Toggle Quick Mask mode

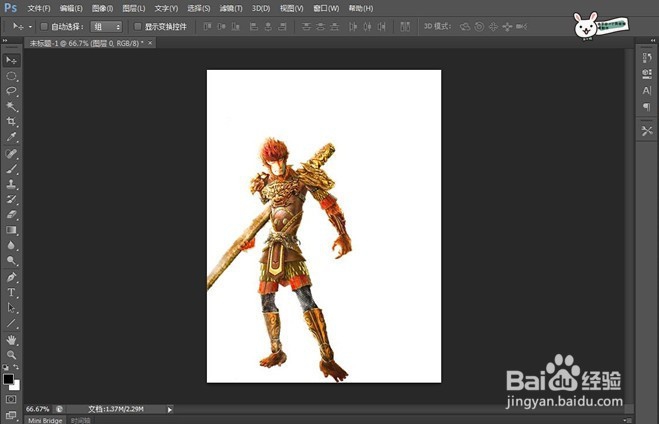pos(11,399)
